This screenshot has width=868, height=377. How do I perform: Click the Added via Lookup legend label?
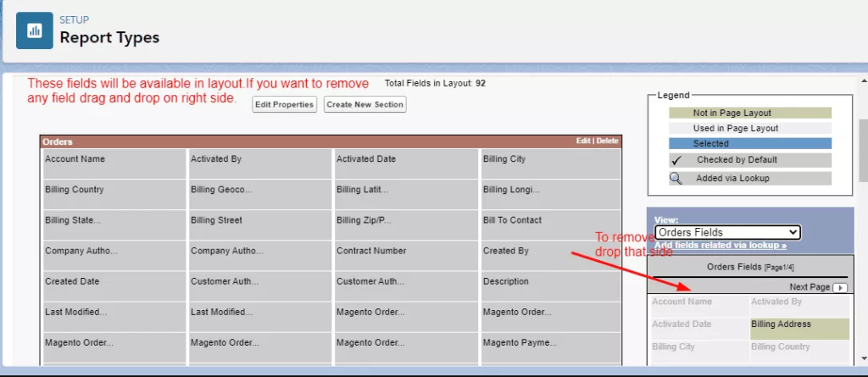pyautogui.click(x=732, y=178)
